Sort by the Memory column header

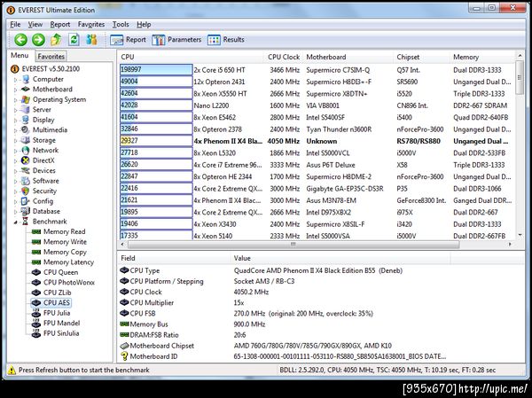point(482,57)
